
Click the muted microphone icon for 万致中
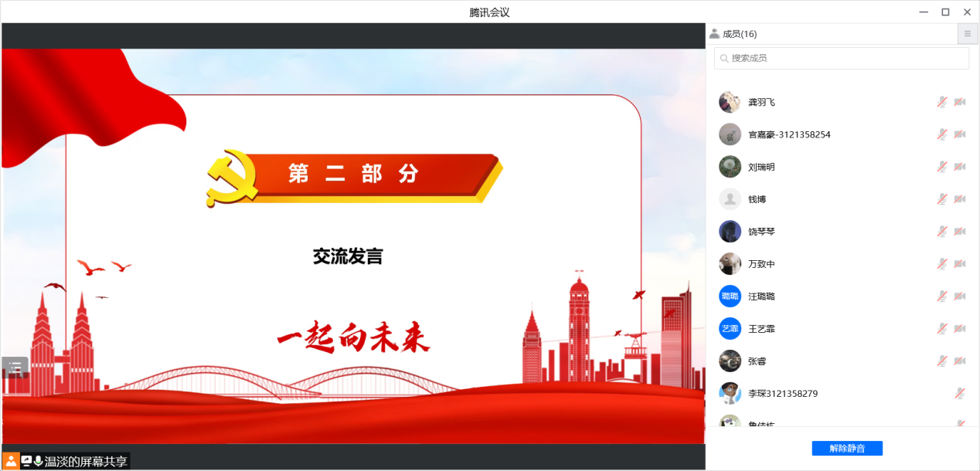point(941,264)
